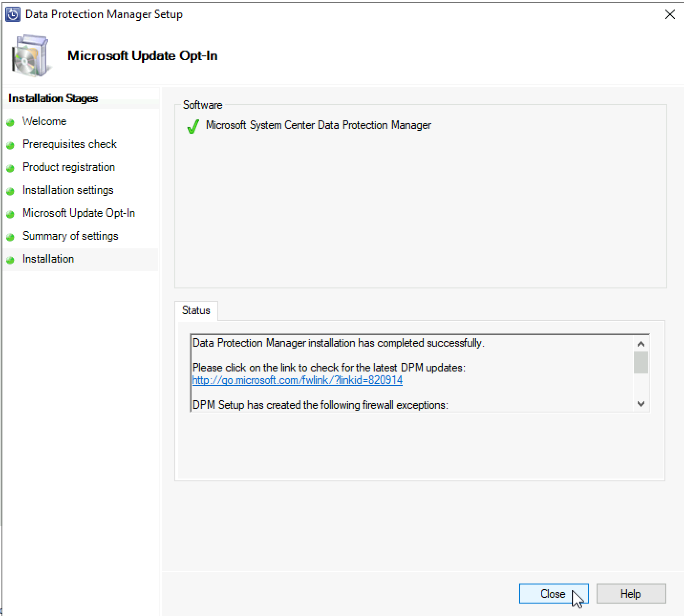
Task: Click the Installation settings stage
Action: 68,190
